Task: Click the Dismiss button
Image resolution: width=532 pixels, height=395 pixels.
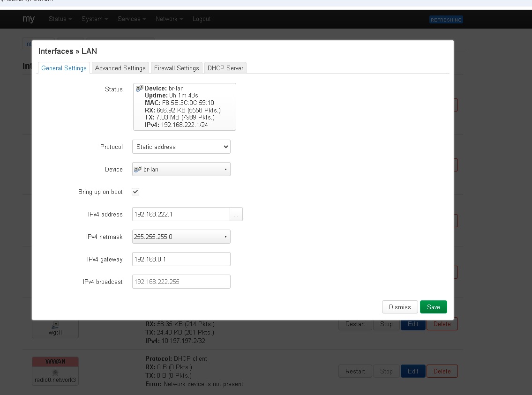Action: 400,307
